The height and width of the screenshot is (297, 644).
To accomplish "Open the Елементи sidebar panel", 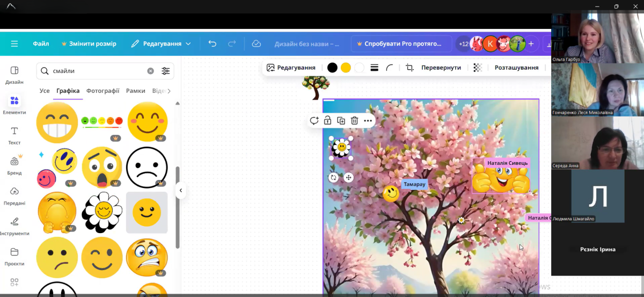I will (x=14, y=105).
